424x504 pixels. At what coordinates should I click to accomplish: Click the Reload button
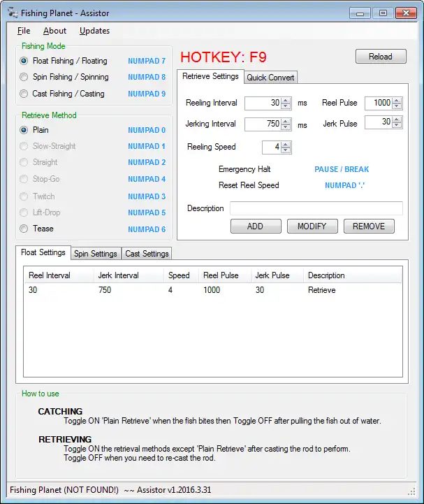[381, 57]
